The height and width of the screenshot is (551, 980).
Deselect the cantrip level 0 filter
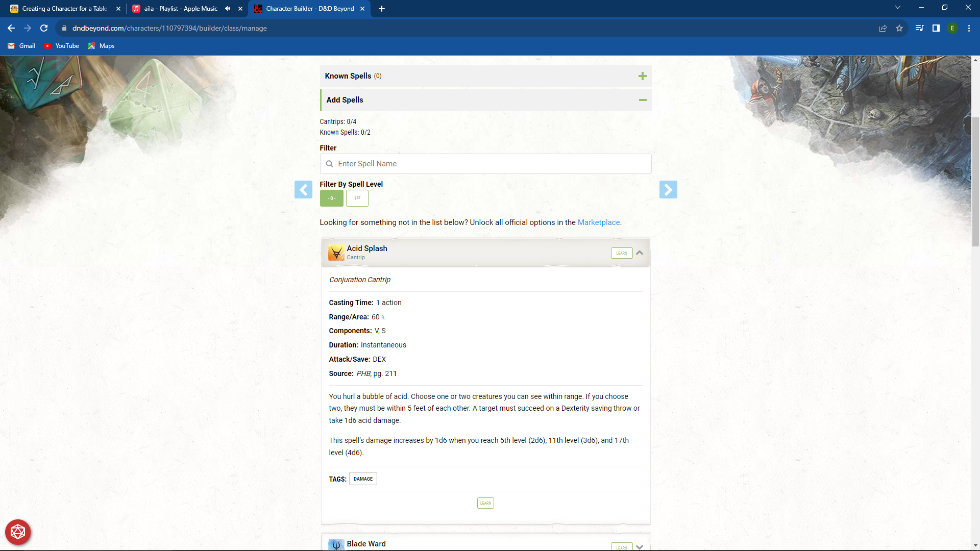click(331, 198)
